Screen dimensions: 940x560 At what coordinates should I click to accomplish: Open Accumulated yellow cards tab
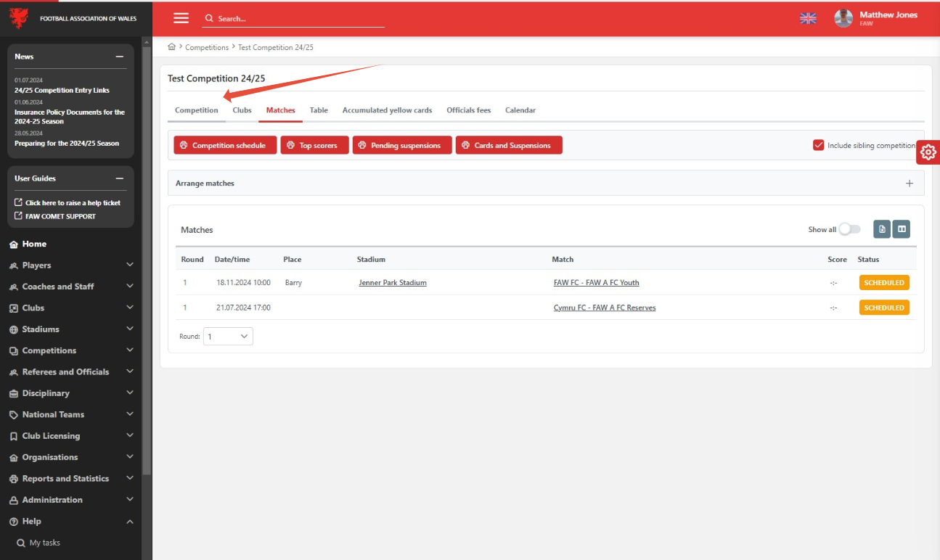[x=387, y=110]
